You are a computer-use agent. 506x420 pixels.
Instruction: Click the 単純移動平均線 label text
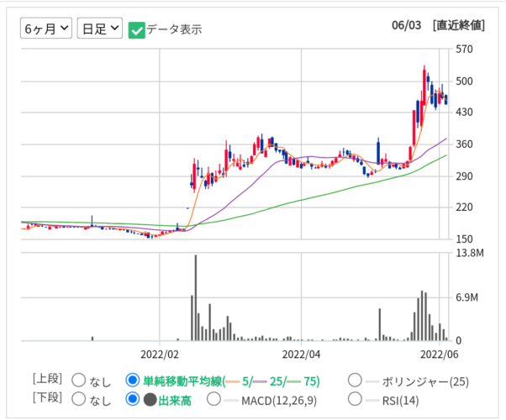click(x=184, y=381)
